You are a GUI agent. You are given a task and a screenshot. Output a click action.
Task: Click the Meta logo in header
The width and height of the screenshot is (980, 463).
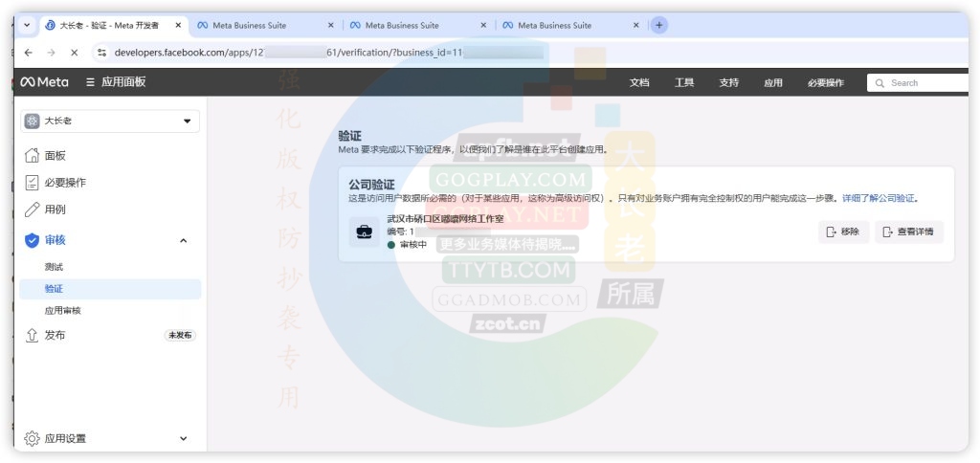(44, 82)
